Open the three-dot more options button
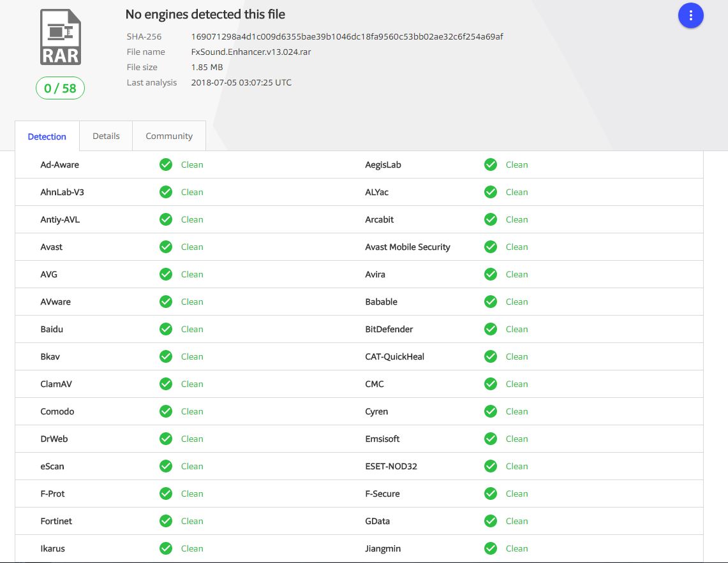Screen dimensions: 728x563 pyautogui.click(x=690, y=15)
